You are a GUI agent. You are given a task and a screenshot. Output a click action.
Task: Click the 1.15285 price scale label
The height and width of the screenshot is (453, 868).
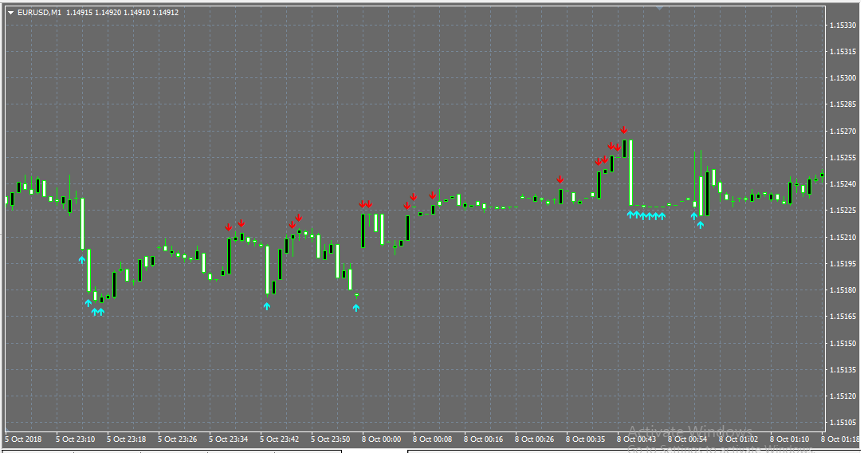click(x=842, y=104)
